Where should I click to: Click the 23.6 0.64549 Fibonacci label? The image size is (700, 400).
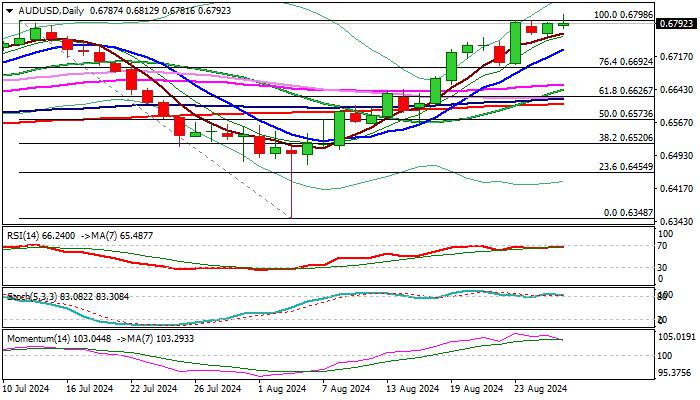tap(625, 167)
